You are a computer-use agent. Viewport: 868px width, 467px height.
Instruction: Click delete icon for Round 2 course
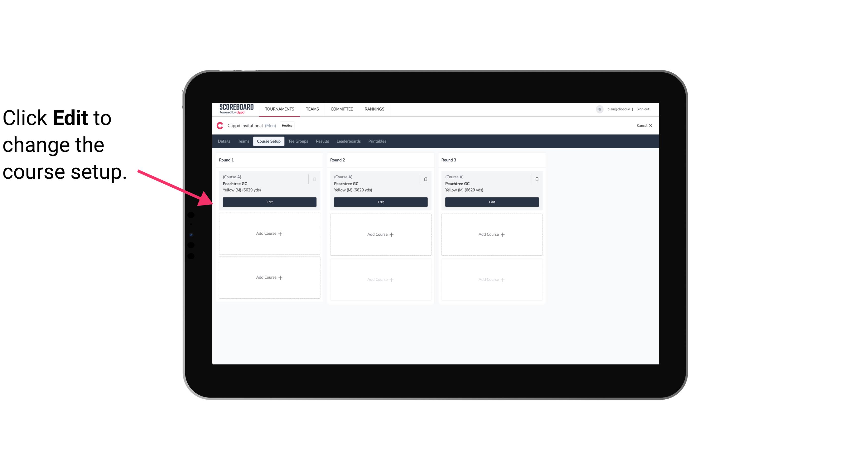[425, 179]
